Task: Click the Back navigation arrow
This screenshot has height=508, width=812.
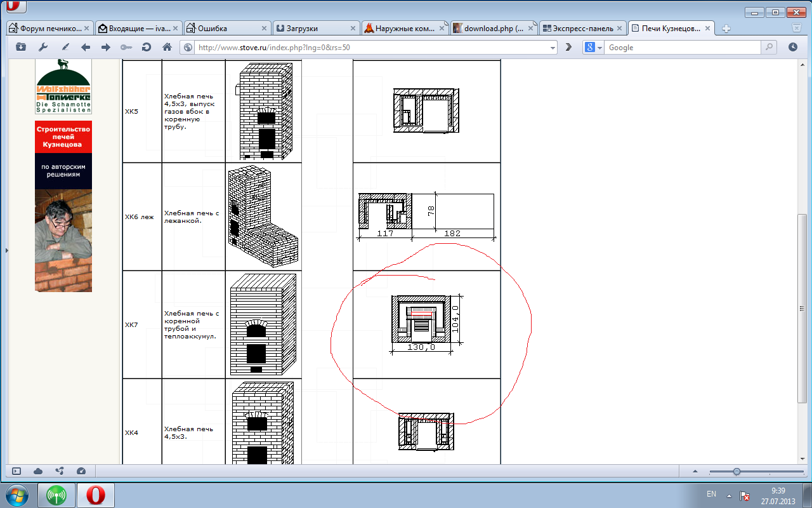Action: (86, 47)
